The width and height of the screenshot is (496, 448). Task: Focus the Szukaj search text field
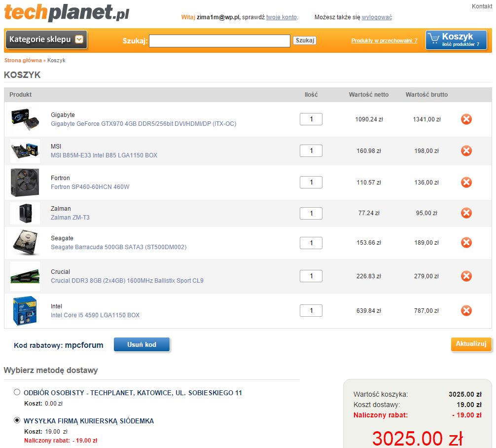(x=219, y=41)
